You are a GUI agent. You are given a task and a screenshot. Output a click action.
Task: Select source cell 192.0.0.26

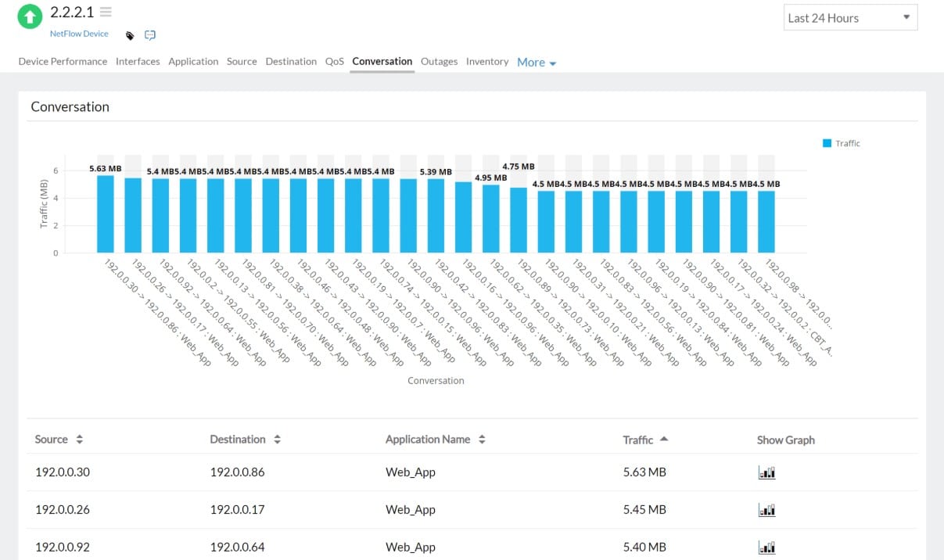[x=63, y=510]
